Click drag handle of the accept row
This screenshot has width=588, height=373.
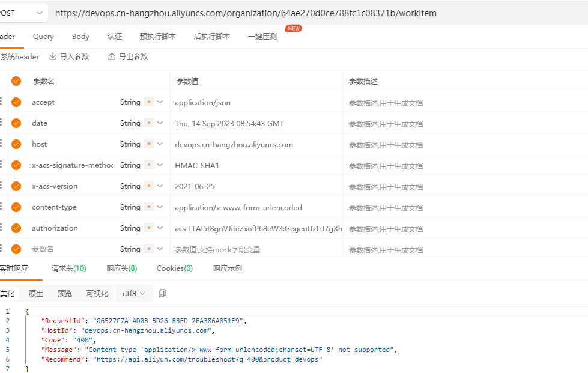click(1, 102)
